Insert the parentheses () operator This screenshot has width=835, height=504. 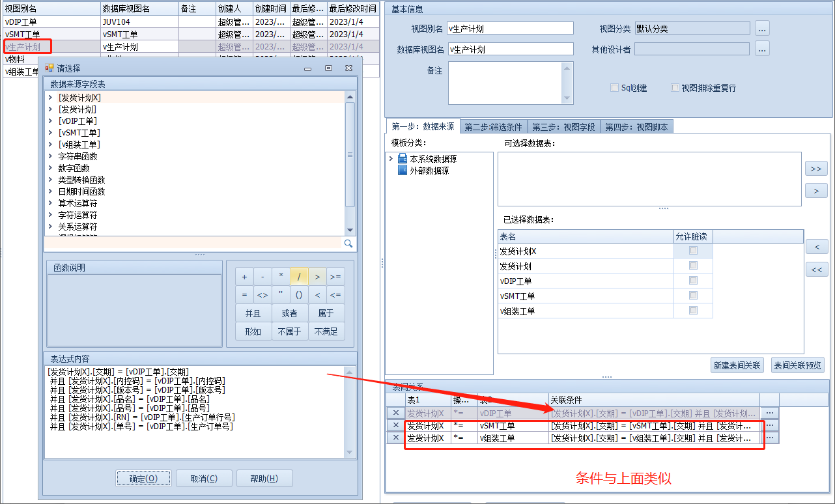[x=299, y=295]
